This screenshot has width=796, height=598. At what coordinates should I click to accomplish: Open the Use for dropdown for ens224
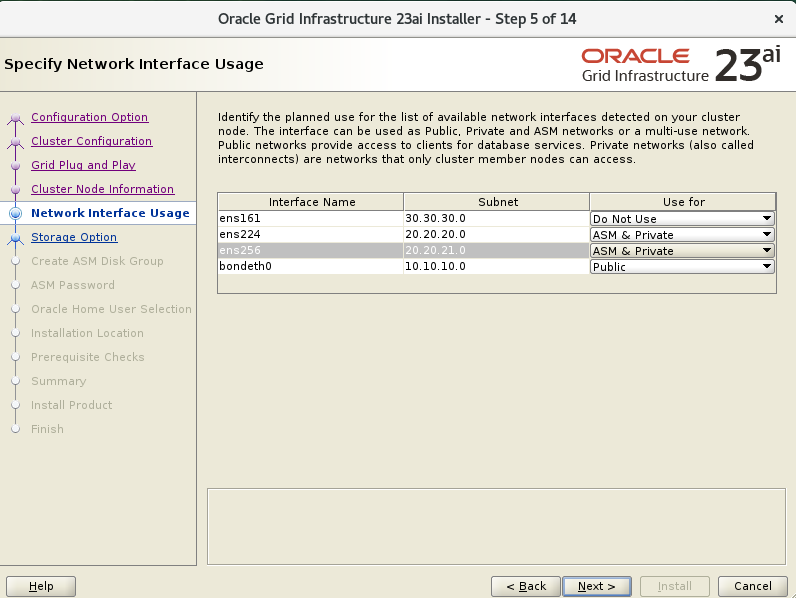click(682, 235)
